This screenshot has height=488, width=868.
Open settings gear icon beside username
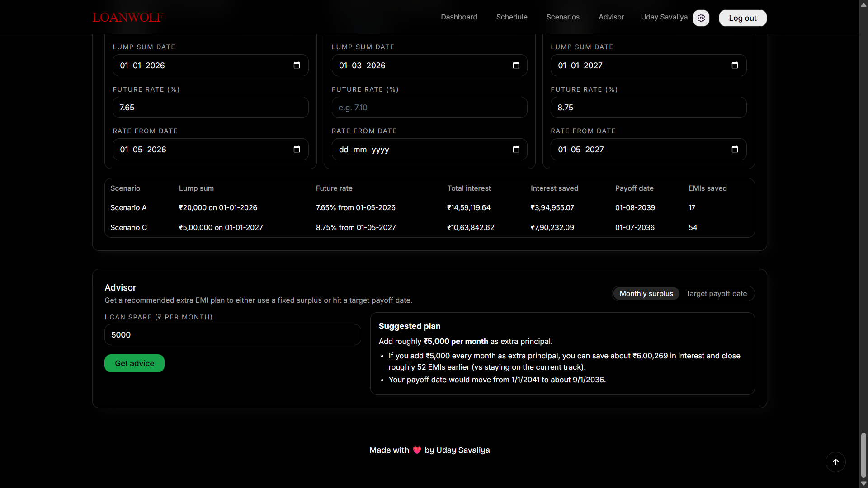(x=701, y=18)
